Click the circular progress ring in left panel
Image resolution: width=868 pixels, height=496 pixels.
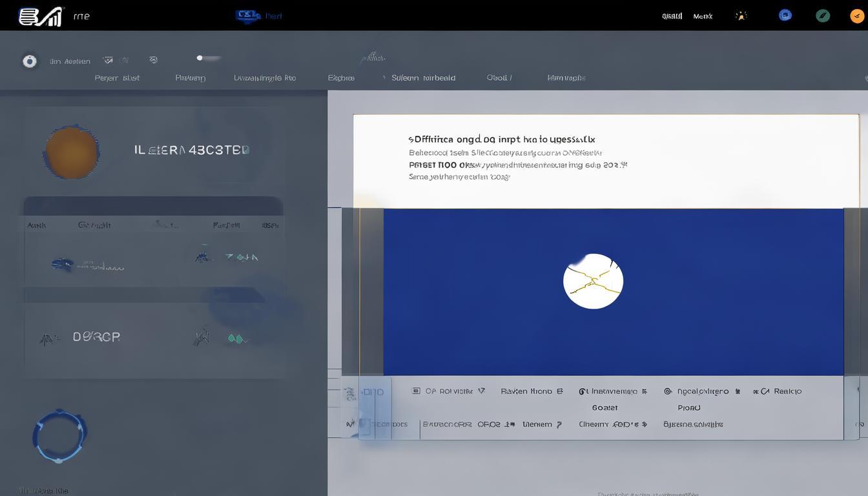(59, 435)
